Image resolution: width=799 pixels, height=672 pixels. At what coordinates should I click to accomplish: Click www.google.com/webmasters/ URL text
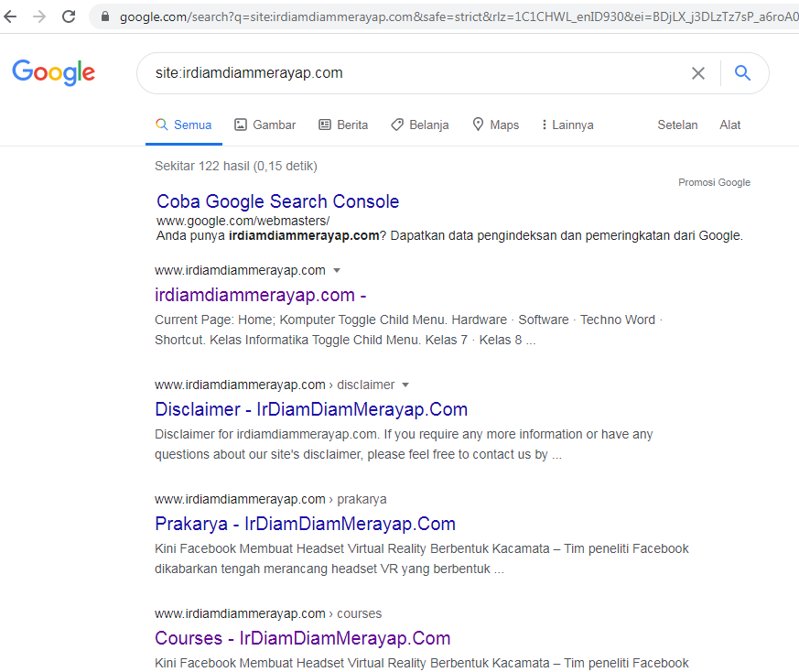coord(243,221)
